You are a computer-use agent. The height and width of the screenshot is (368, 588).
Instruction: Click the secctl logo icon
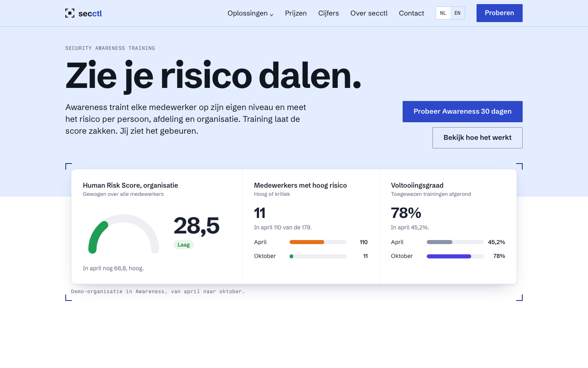tap(70, 13)
